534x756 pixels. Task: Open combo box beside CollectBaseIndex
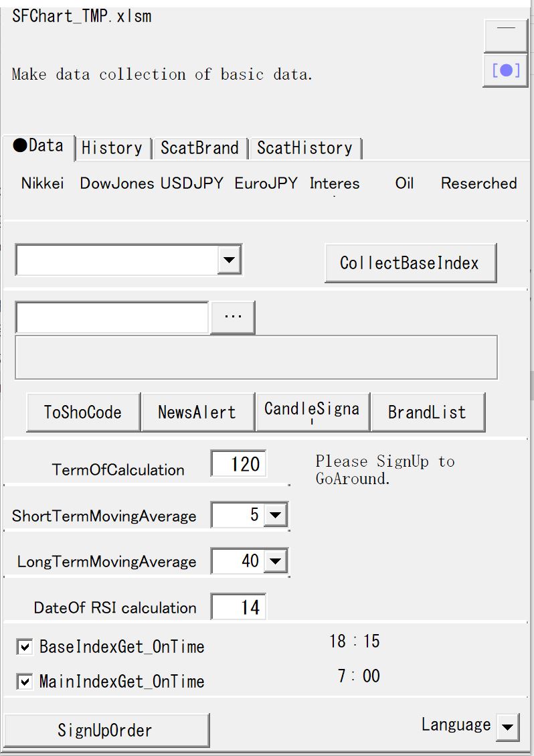click(230, 260)
